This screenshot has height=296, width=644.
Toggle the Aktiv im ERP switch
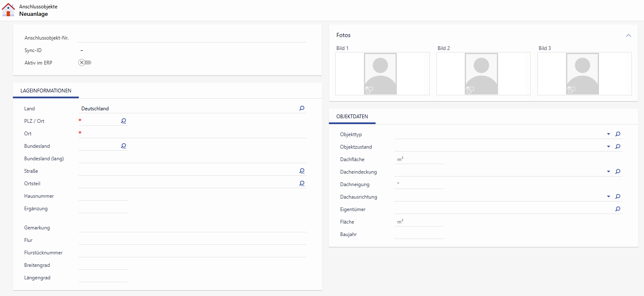pyautogui.click(x=85, y=62)
